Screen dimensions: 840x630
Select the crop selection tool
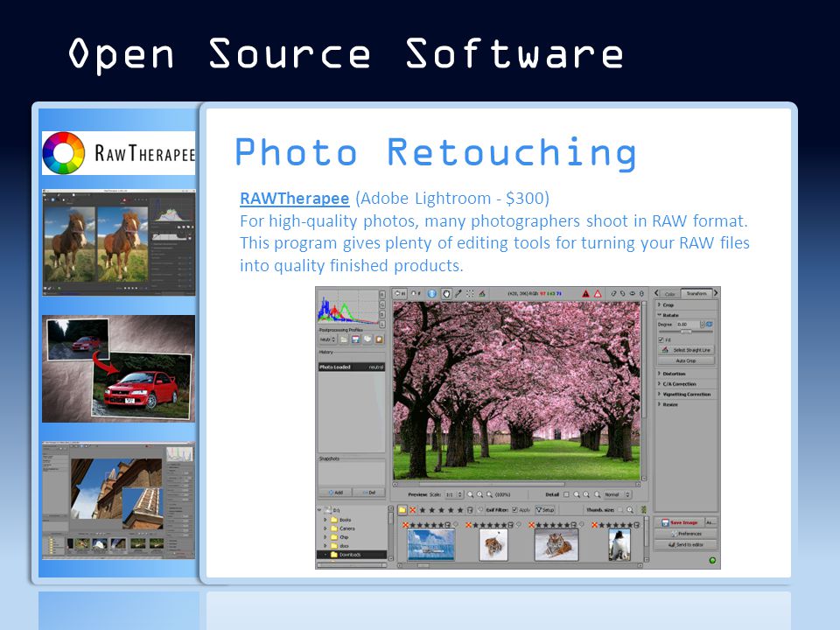pyautogui.click(x=470, y=294)
